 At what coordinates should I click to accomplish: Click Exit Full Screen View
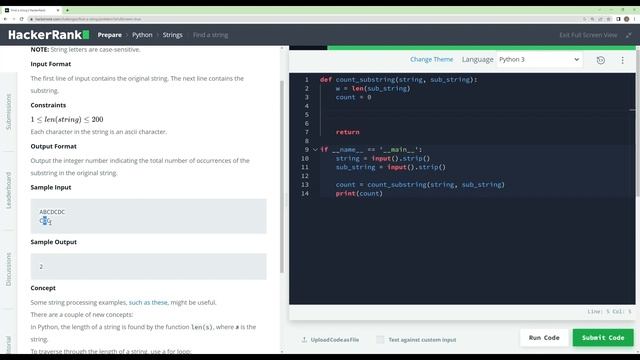click(x=588, y=35)
